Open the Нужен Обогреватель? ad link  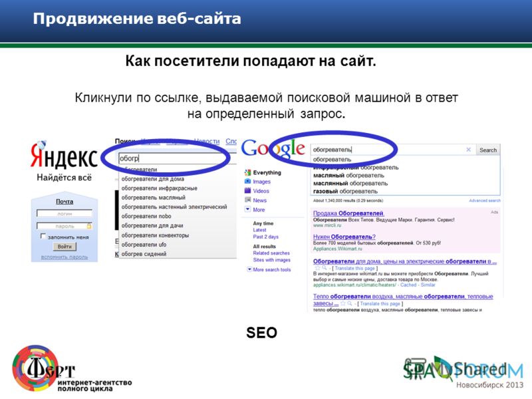point(344,237)
